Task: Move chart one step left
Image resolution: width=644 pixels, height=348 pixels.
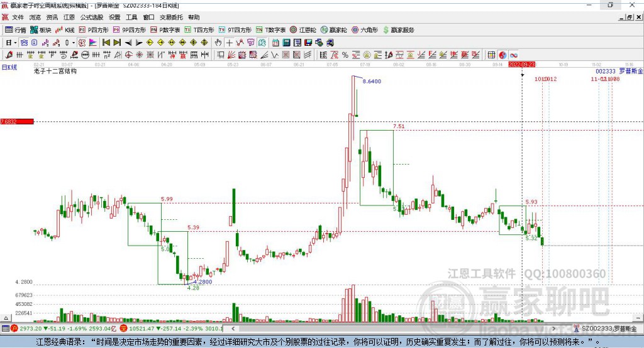Action: click(x=128, y=43)
